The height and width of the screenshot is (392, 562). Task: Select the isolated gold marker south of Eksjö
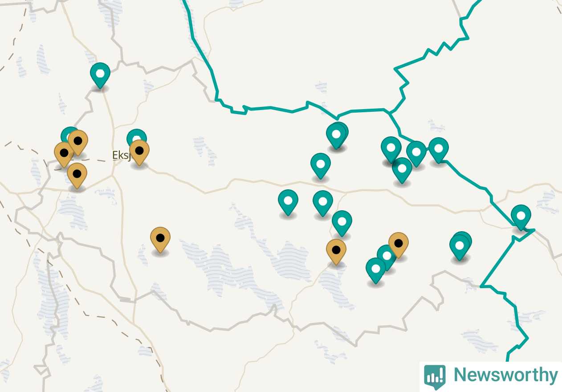point(160,240)
